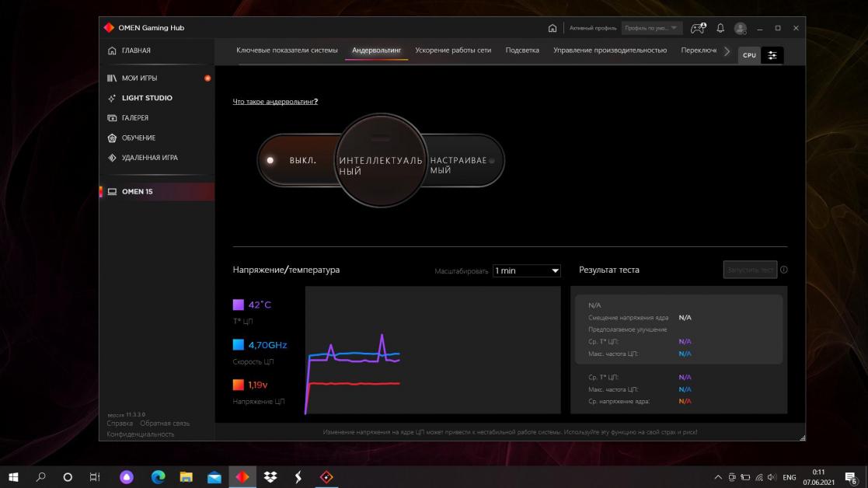Open the Подсветка tab
Viewport: 868px width, 488px height.
tap(522, 51)
